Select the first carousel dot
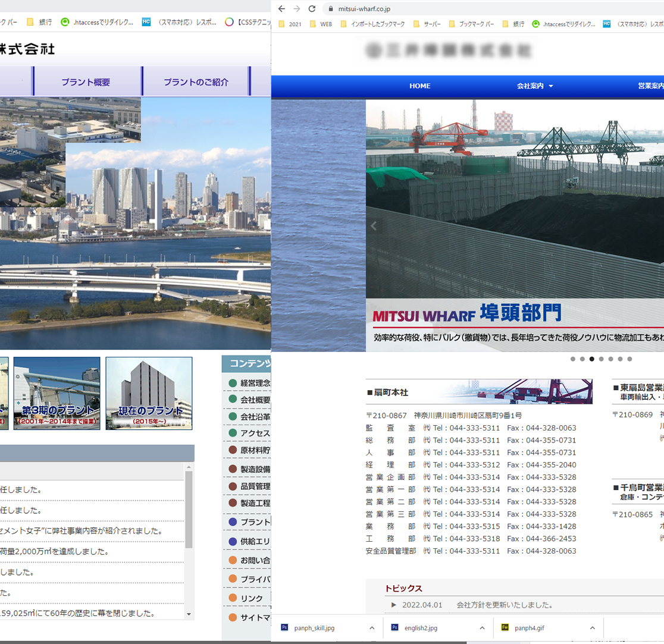The image size is (664, 644). pos(573,359)
